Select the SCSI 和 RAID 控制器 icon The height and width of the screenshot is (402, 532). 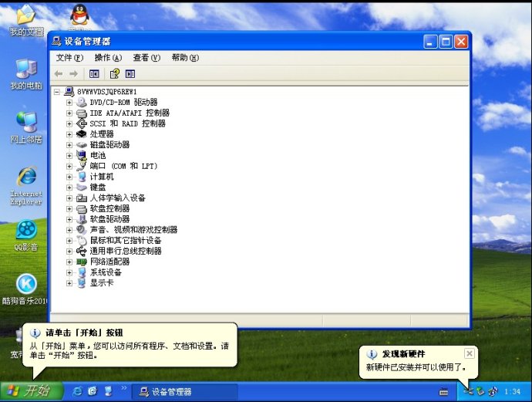82,123
